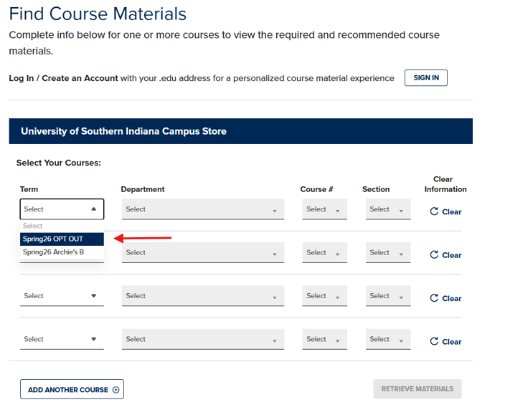Open the first row Department dropdown
Screen dimensions: 505x420
point(202,209)
